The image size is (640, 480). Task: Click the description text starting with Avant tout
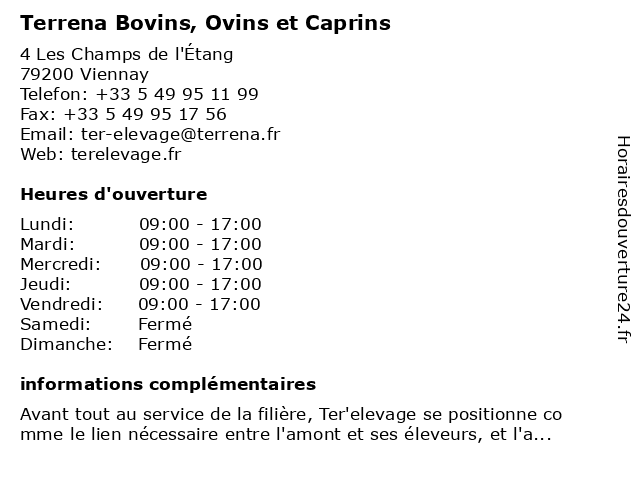[290, 414]
